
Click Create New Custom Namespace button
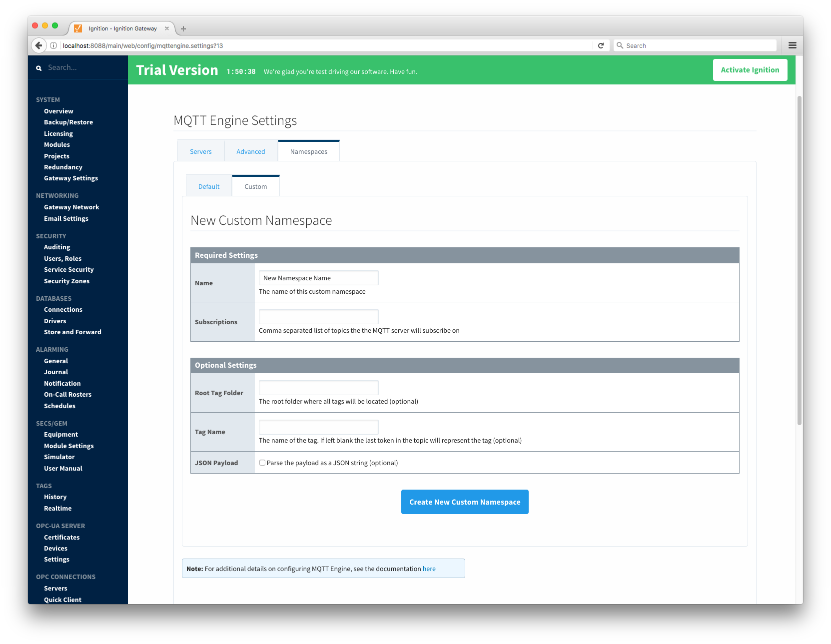[465, 502]
